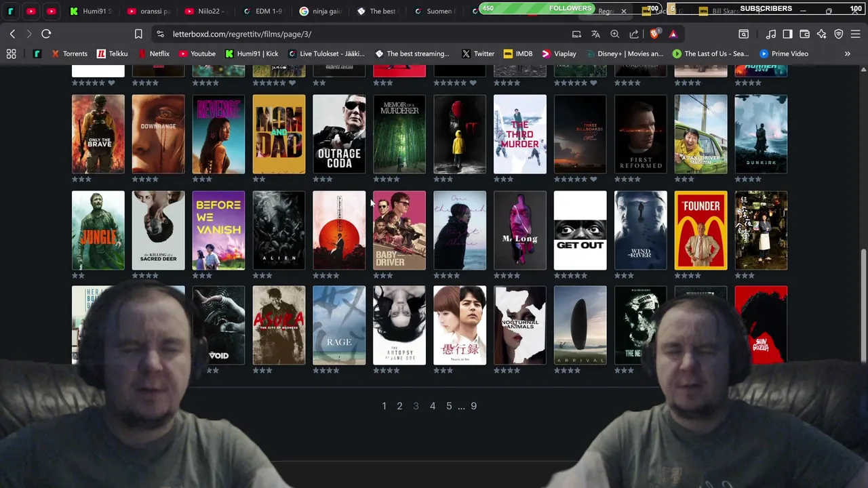Open The best streaming bookmark
868x488 pixels.
pyautogui.click(x=412, y=54)
